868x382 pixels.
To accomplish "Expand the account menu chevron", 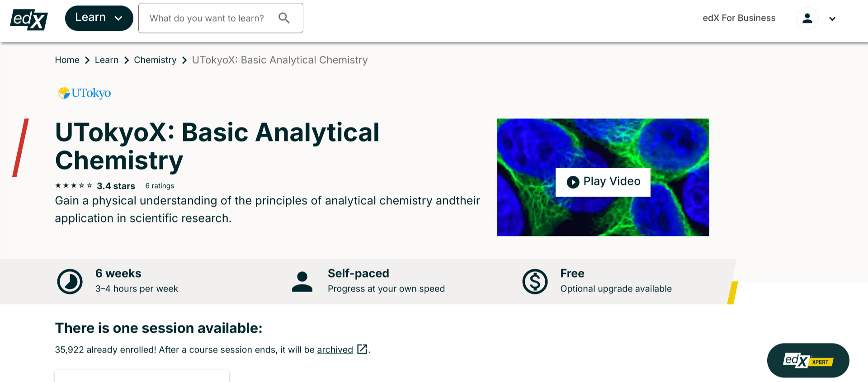I will click(x=832, y=19).
